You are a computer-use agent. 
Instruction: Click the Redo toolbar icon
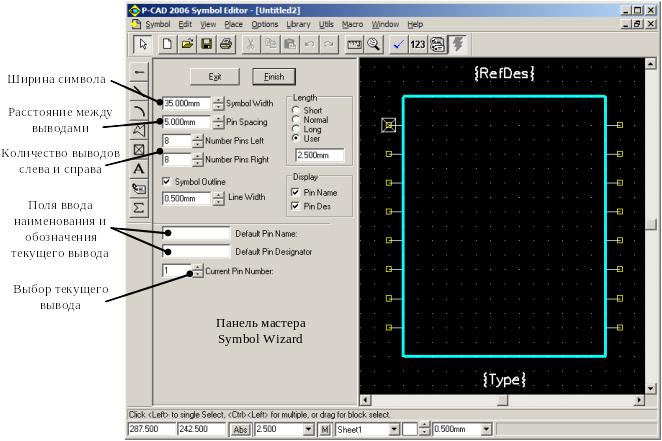(x=328, y=44)
